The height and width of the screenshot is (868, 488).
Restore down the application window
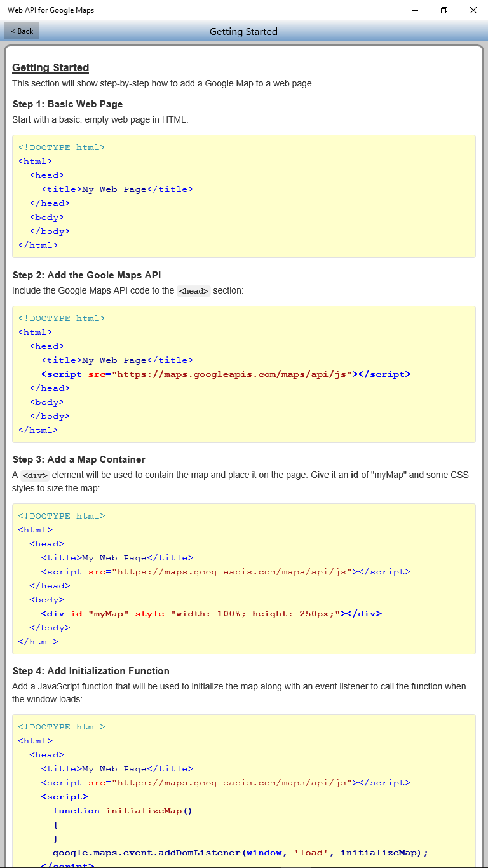click(x=444, y=10)
